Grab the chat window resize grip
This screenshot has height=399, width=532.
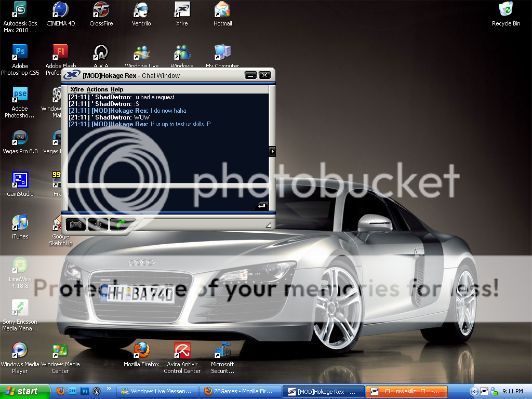coord(268,225)
